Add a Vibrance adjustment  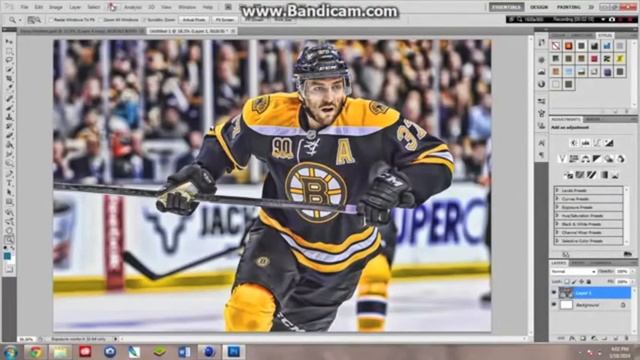562,159
